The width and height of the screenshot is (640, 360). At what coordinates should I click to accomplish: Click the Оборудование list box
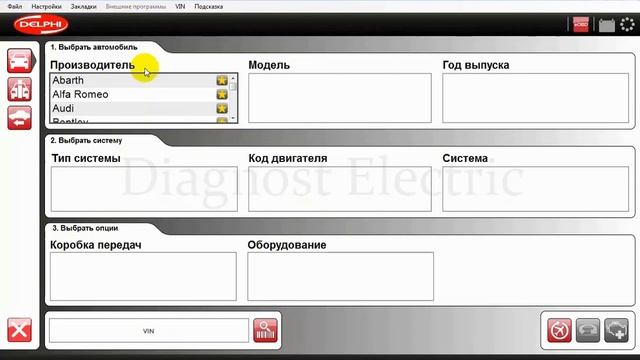340,276
